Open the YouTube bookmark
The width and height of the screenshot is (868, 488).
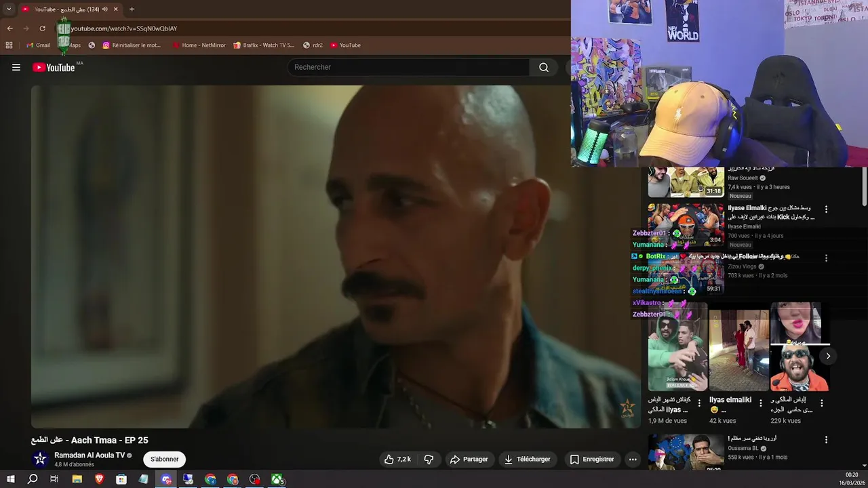[x=345, y=45]
